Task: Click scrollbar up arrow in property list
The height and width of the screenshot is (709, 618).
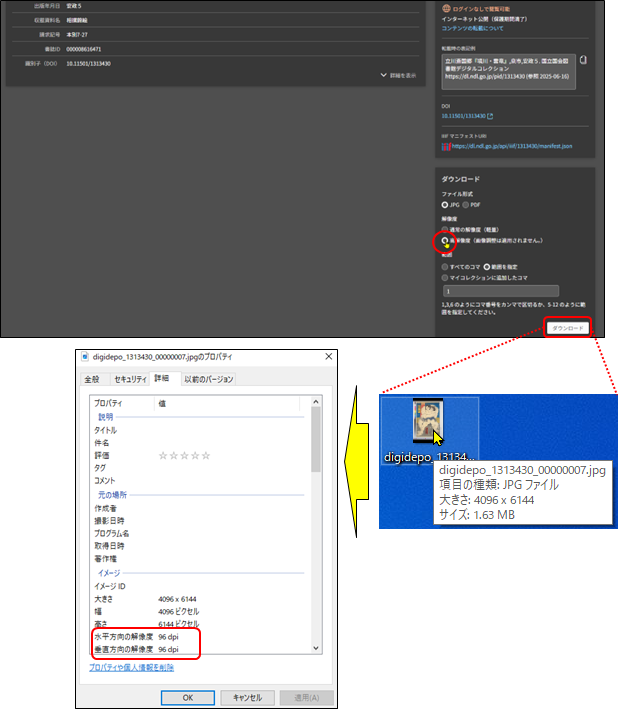Action: (317, 403)
